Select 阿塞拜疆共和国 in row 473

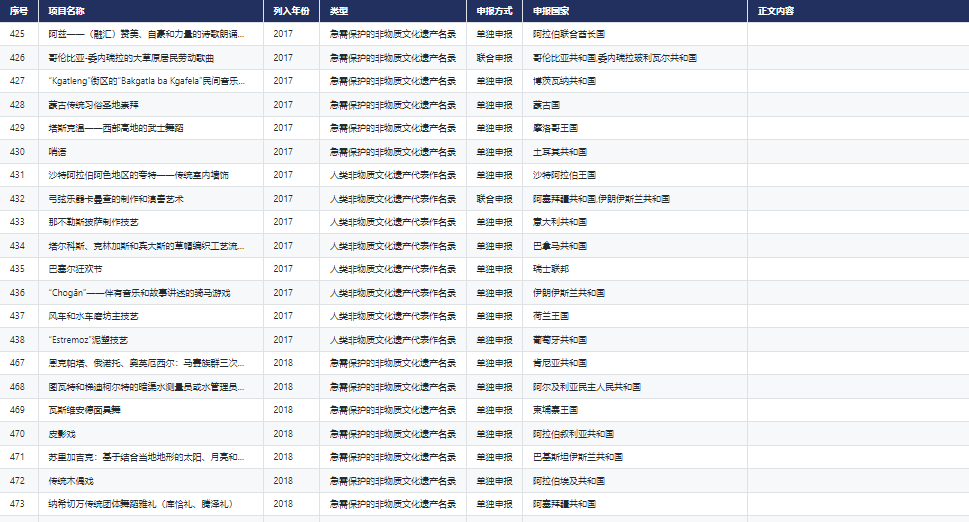click(564, 503)
